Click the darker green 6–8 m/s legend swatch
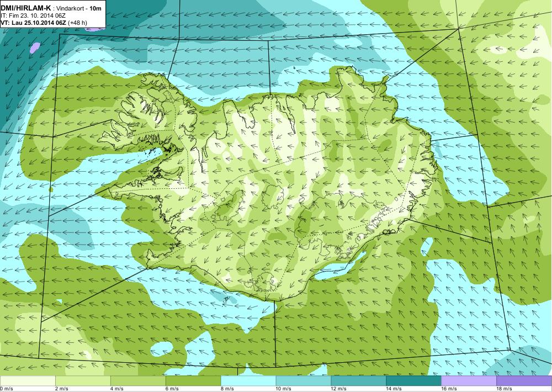The height and width of the screenshot is (392, 552). click(193, 381)
